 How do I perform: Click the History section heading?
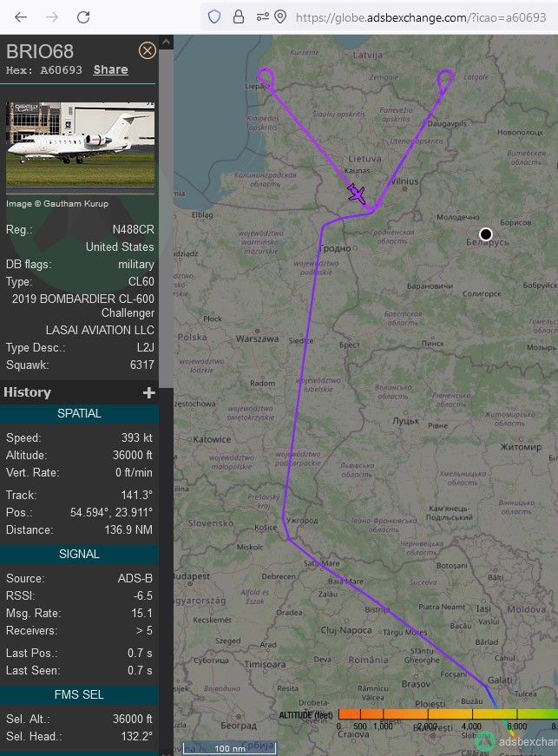pyautogui.click(x=28, y=392)
